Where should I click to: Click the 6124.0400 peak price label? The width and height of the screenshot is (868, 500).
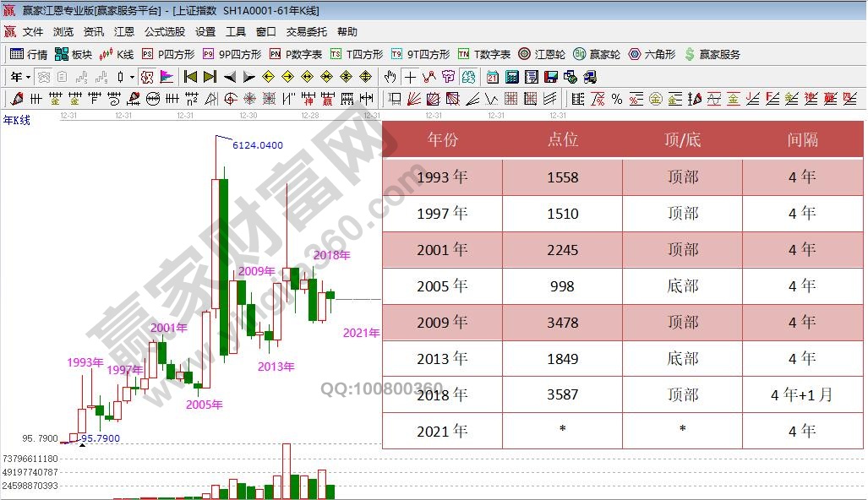(258, 145)
